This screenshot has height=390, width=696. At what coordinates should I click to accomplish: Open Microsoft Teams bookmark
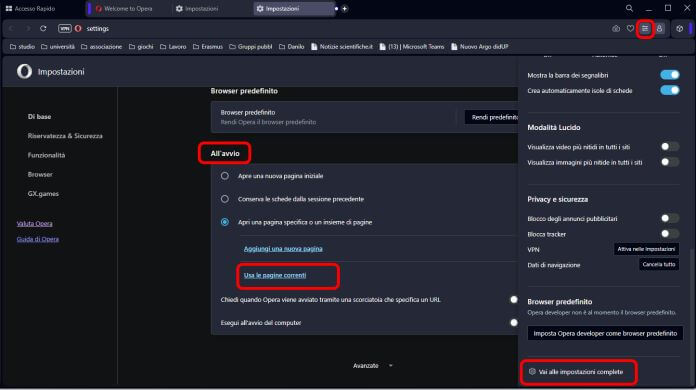click(411, 47)
